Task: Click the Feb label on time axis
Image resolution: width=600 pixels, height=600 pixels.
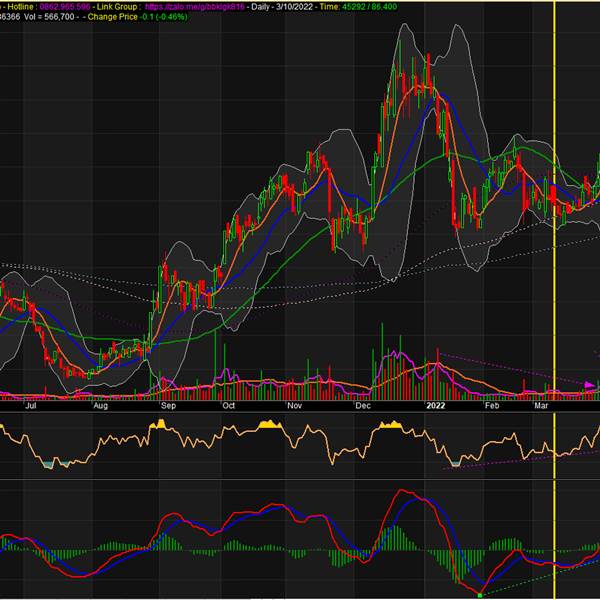Action: pyautogui.click(x=490, y=407)
